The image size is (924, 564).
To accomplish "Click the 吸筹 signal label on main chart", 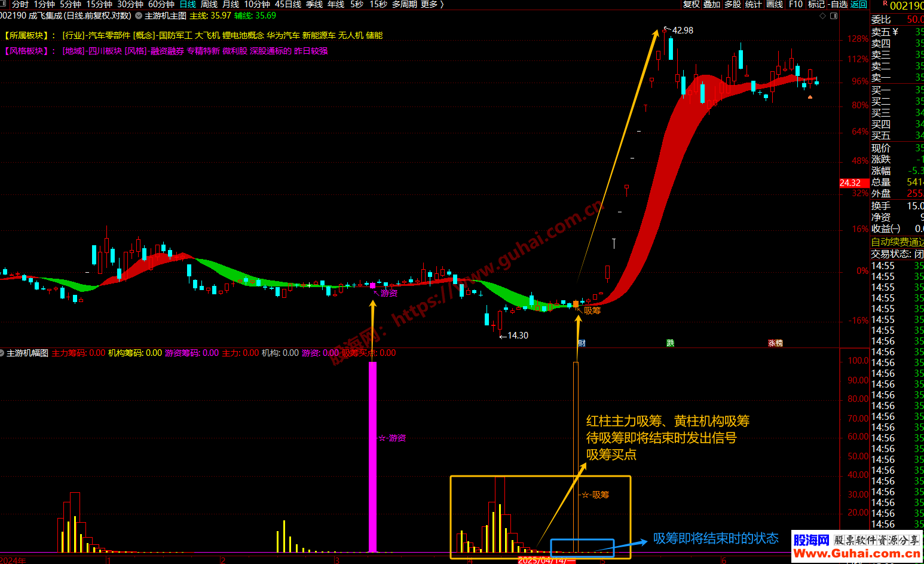I will pos(592,310).
